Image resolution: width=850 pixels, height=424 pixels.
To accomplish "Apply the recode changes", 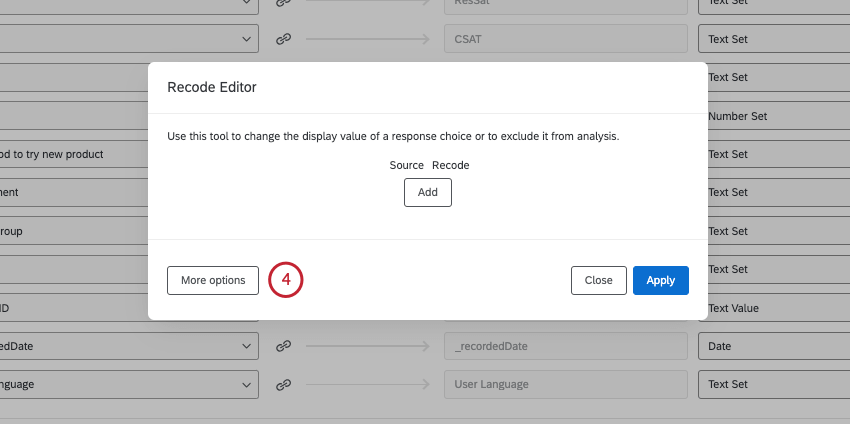I will 660,280.
